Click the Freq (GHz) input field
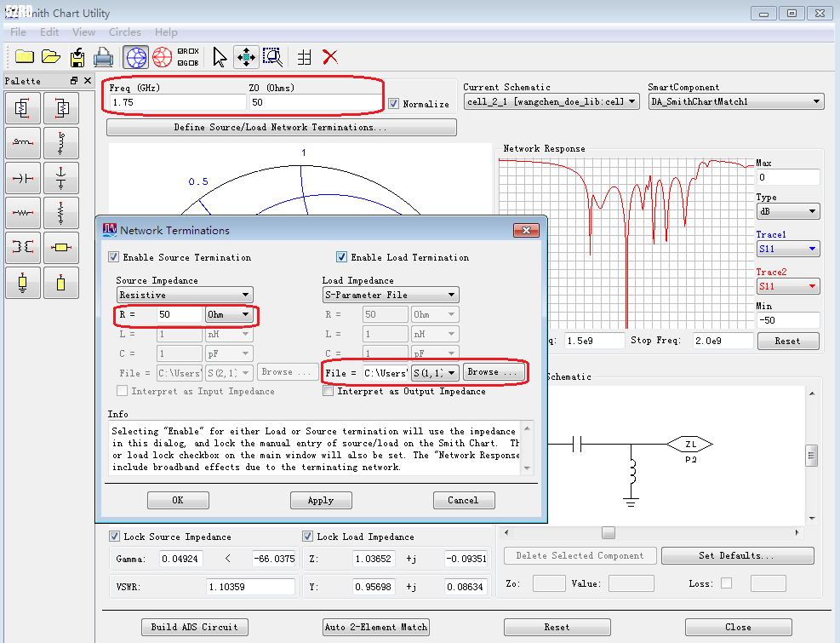This screenshot has width=840, height=643. 178,102
